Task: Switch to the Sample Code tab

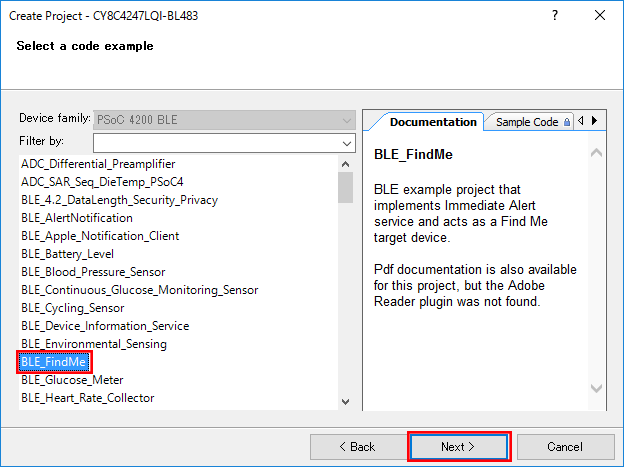Action: [x=526, y=122]
